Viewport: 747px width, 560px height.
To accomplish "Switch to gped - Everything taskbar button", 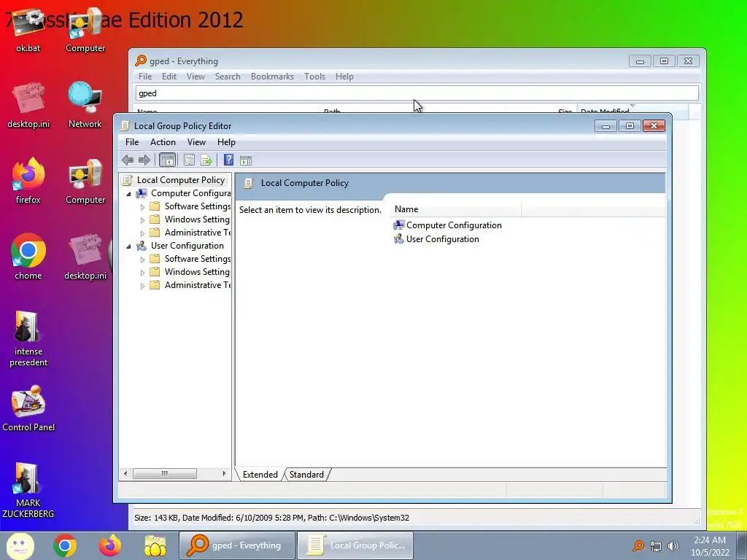I will [x=237, y=545].
